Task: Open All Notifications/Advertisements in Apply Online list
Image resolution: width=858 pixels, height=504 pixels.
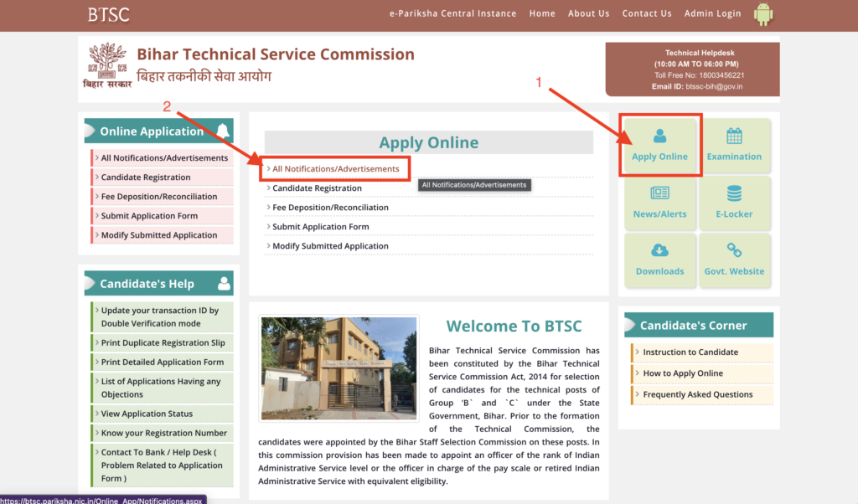Action: (x=335, y=169)
